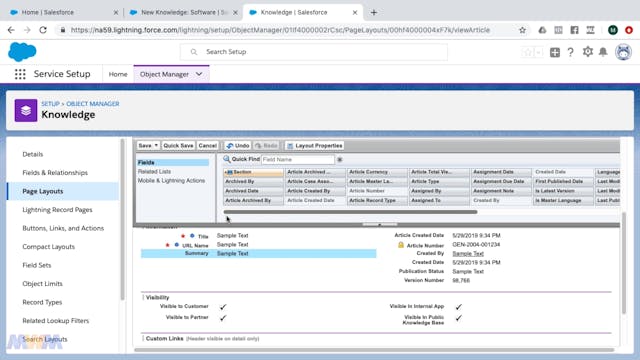Select the Article Record Type palette field

(377, 200)
